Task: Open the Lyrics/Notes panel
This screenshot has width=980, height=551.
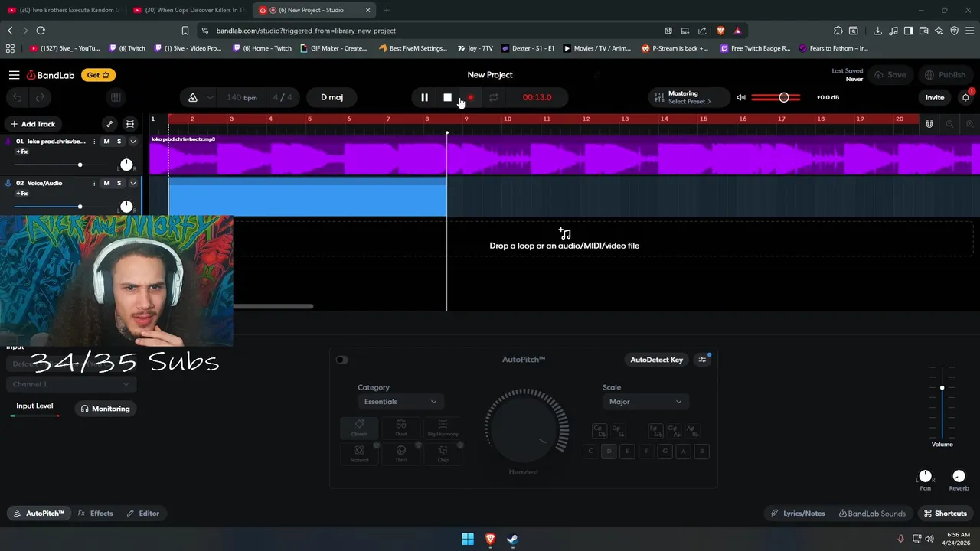Action: pos(798,514)
